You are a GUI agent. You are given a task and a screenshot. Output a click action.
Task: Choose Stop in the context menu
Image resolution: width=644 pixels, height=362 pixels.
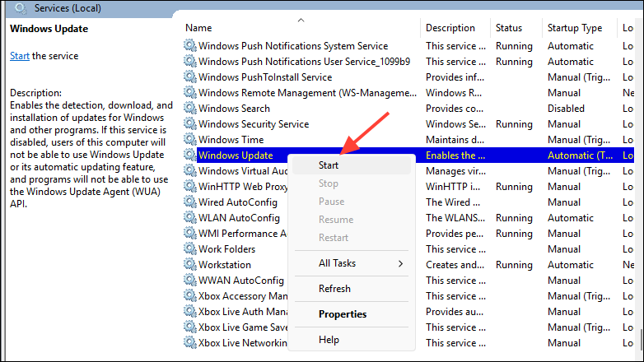[x=352, y=183]
